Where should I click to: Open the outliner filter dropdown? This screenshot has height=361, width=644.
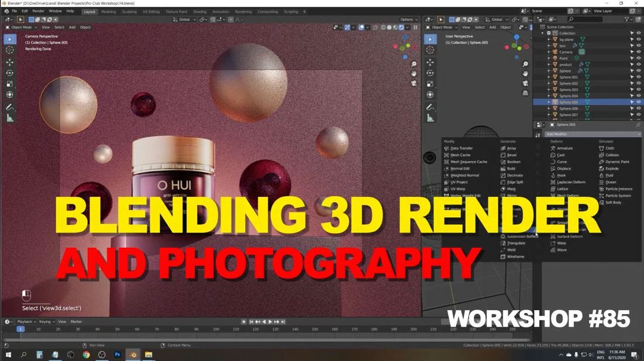click(x=628, y=19)
